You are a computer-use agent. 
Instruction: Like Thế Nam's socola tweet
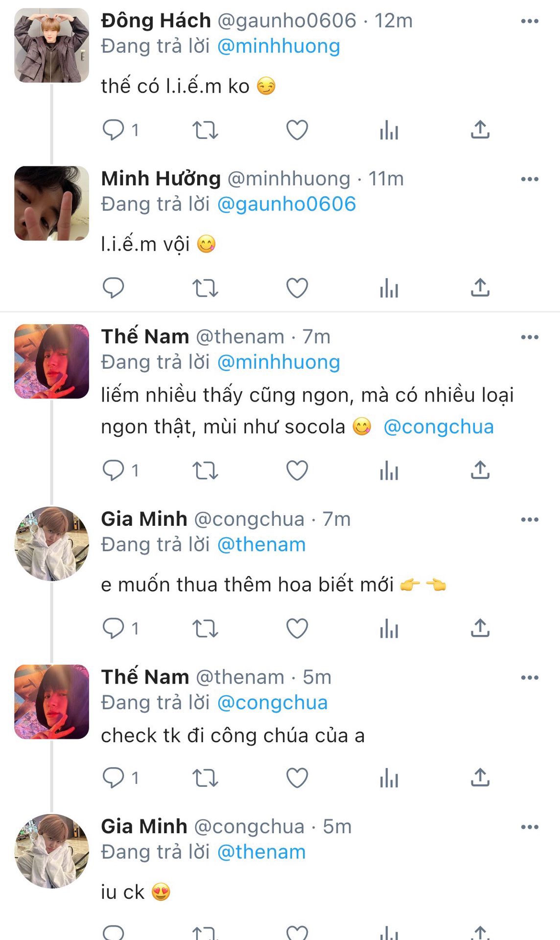[297, 470]
